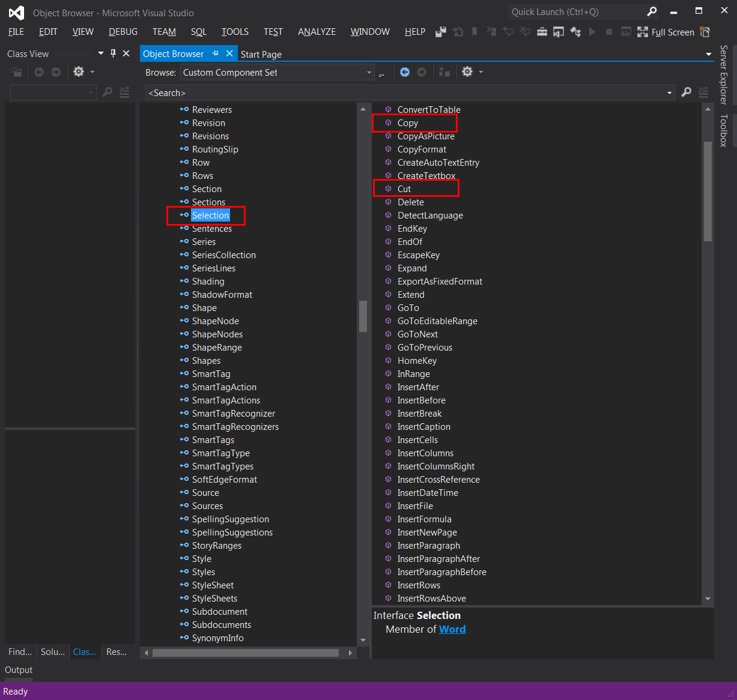The image size is (737, 700).
Task: Expand the Object Browser search history dropdown
Action: [669, 93]
